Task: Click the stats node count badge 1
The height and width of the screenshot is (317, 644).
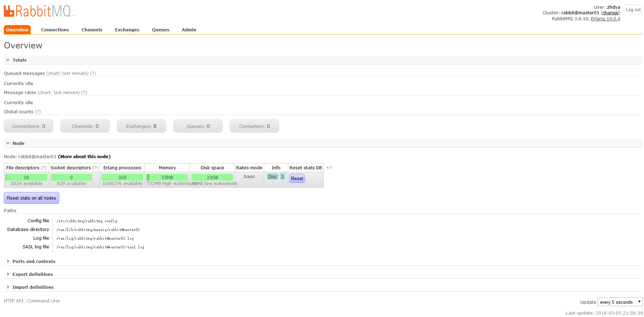Action: tap(283, 177)
